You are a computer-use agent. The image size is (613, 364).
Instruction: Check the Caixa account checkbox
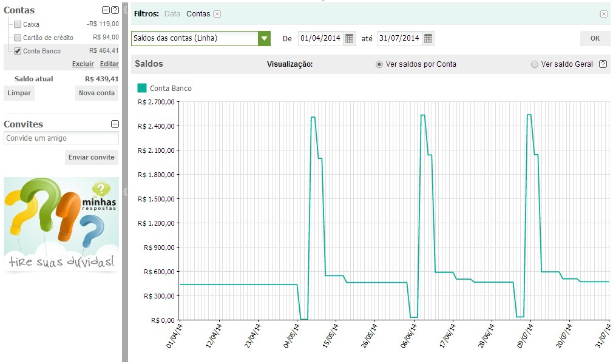18,24
